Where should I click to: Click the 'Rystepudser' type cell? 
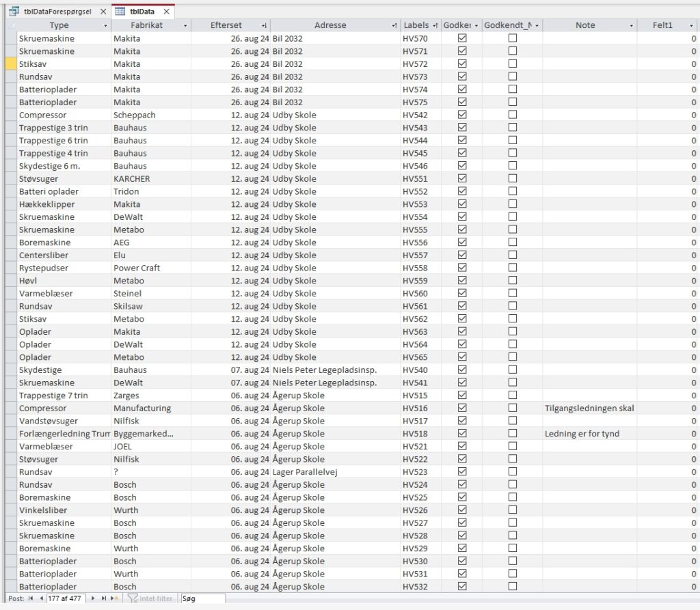tap(64, 268)
